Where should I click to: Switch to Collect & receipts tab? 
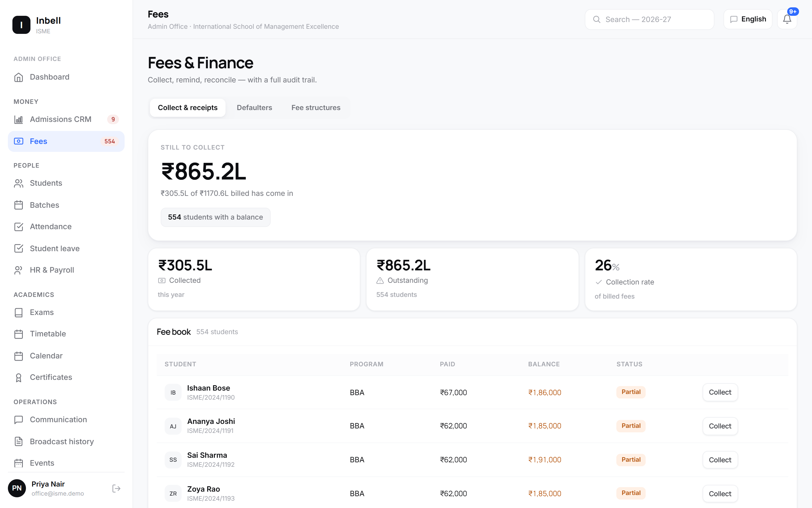(x=187, y=108)
